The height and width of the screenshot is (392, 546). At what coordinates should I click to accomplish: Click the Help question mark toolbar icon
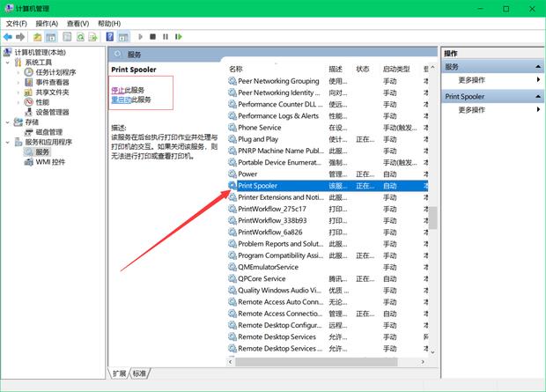(x=110, y=37)
